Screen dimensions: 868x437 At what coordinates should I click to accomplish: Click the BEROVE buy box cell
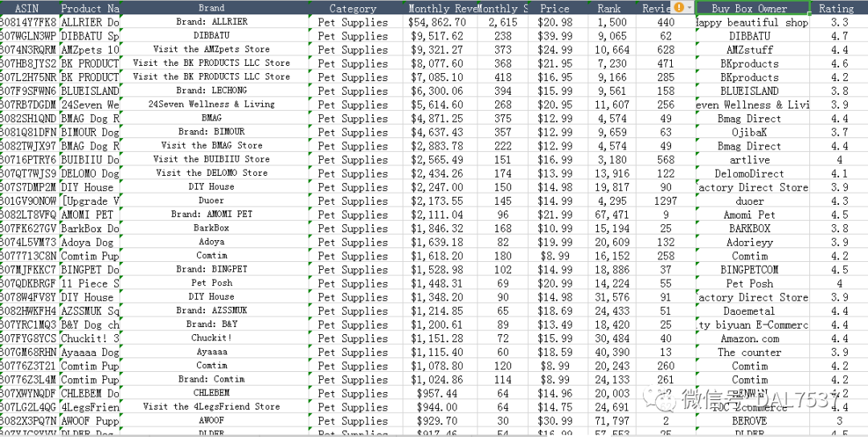752,421
